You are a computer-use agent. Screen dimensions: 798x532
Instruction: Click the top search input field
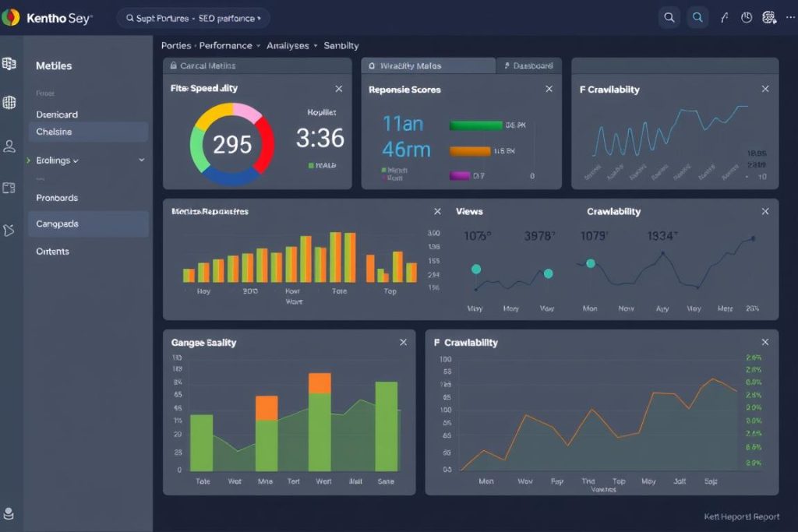click(x=195, y=18)
